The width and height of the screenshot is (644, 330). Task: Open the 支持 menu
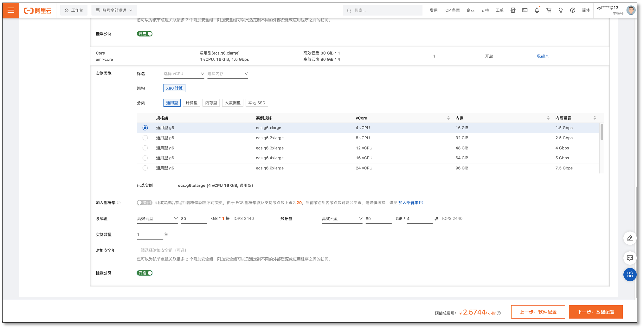(485, 10)
